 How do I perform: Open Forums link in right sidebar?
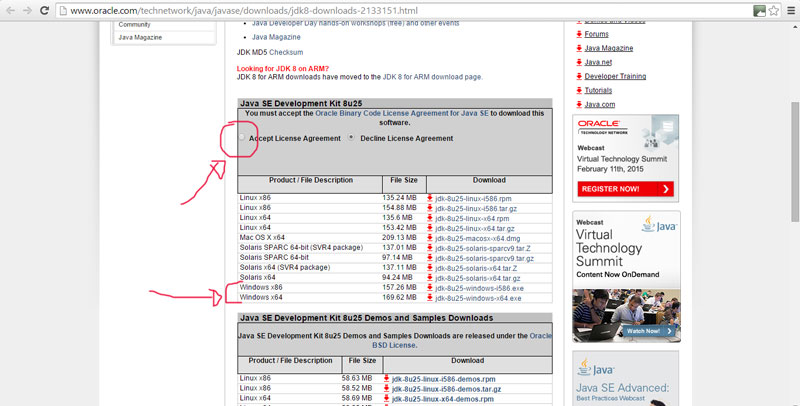pyautogui.click(x=596, y=34)
